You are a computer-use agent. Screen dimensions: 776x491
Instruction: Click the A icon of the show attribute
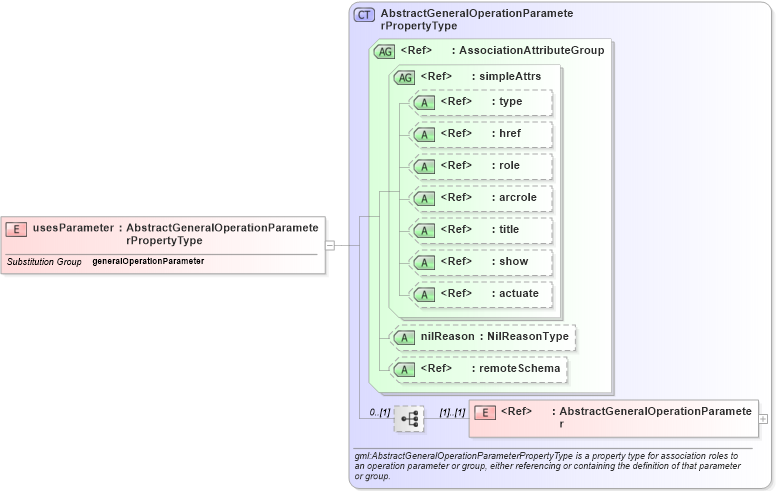click(424, 263)
